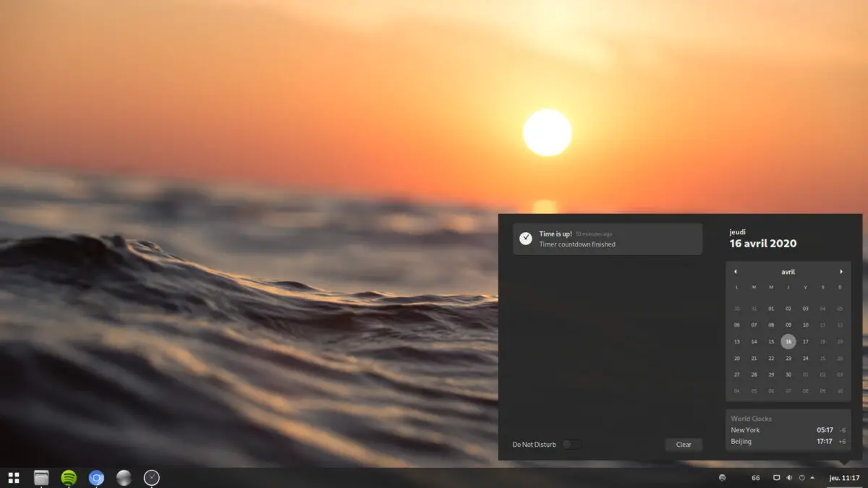The width and height of the screenshot is (868, 488).
Task: Click the 16 avril 2020 date heading
Action: pyautogui.click(x=763, y=244)
